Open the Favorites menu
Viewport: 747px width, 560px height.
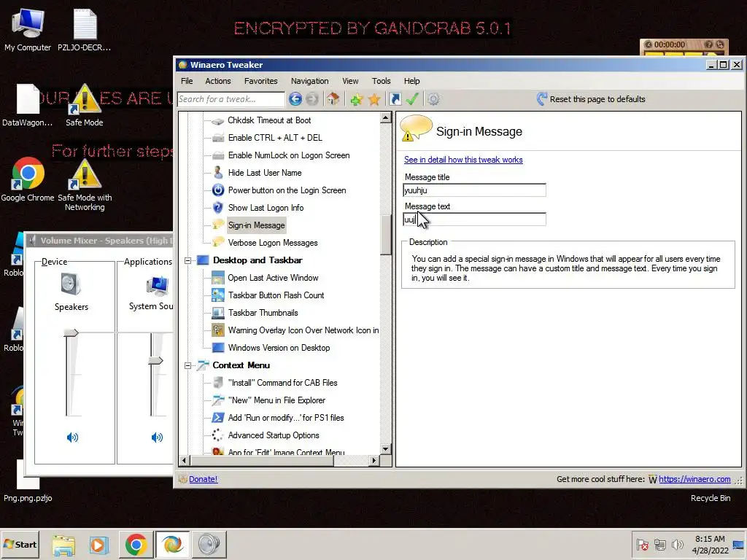click(260, 81)
